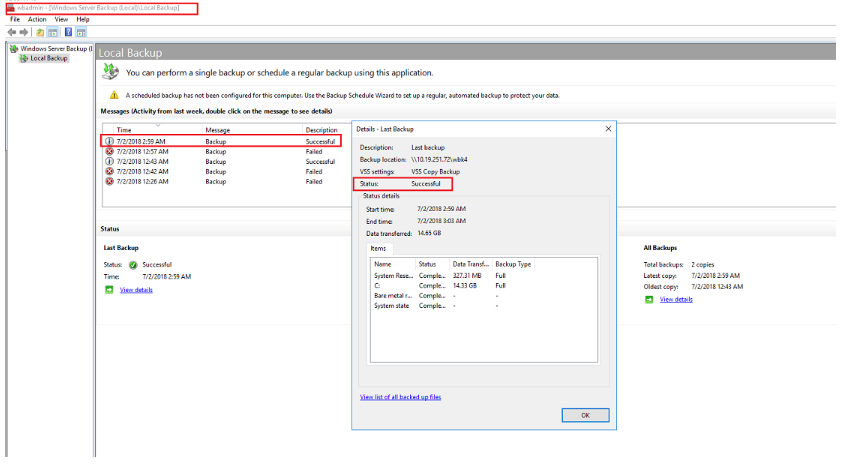The width and height of the screenshot is (846, 469).
Task: Click the yellow warning icon beside the schedule notice
Action: 114,95
